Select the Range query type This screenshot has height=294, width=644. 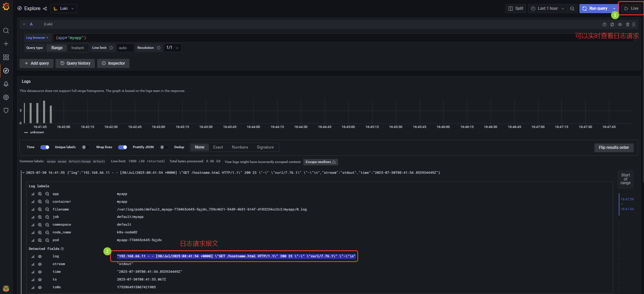57,48
